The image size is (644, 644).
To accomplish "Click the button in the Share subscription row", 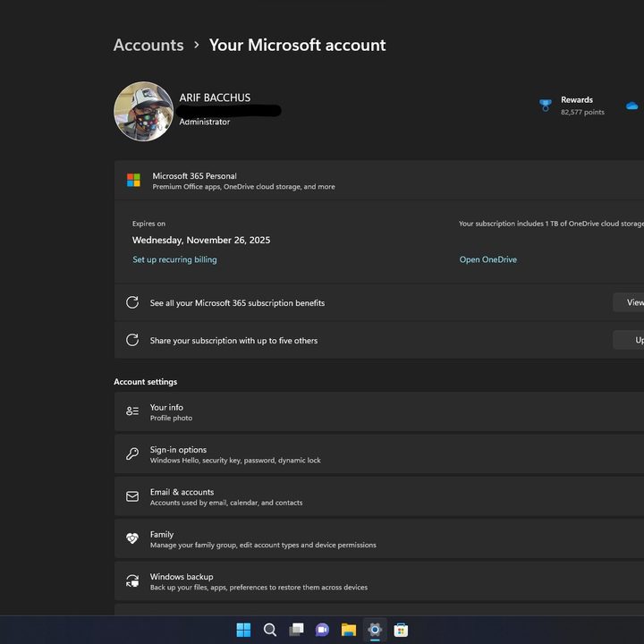I will pyautogui.click(x=629, y=340).
